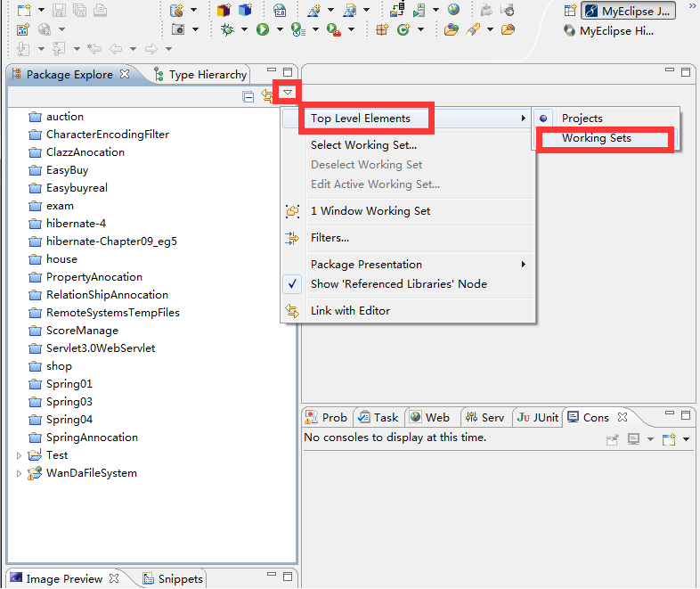Click the Last Edit Location arrow icon
The image size is (700, 589).
(94, 49)
